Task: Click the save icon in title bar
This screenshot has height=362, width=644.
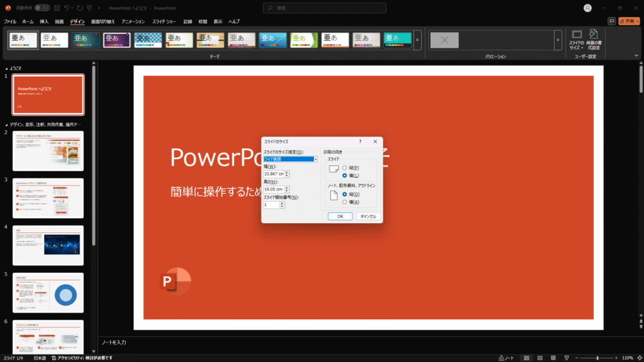Action: coord(57,8)
